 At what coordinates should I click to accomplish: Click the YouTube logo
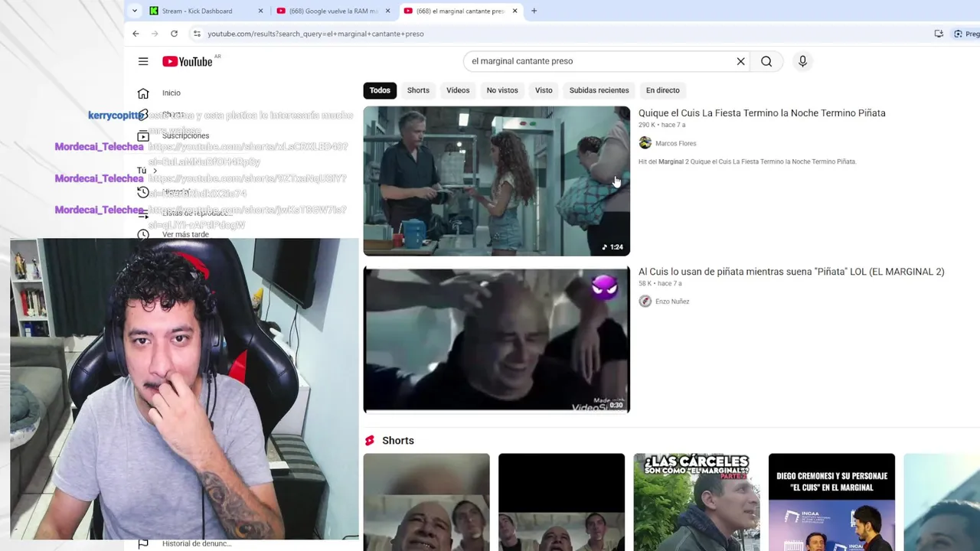tap(188, 61)
